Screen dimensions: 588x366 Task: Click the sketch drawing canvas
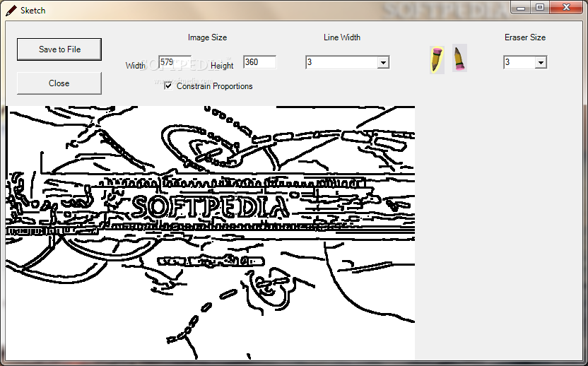click(x=210, y=232)
